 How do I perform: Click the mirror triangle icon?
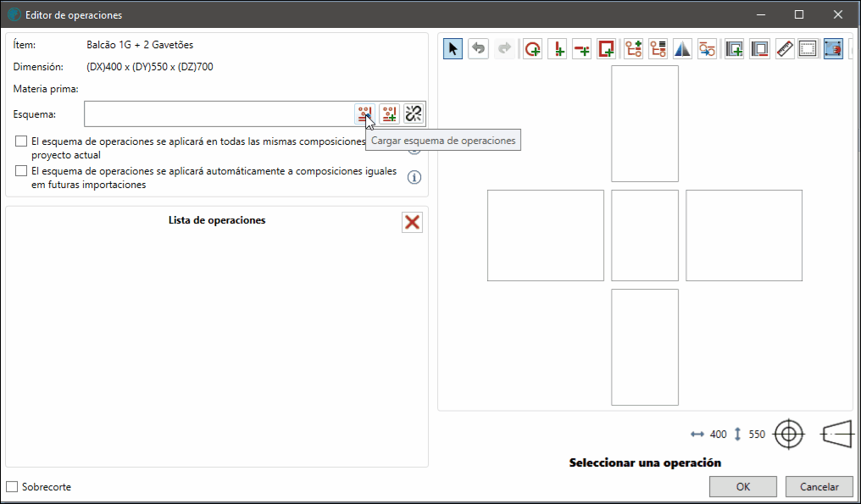pos(682,49)
